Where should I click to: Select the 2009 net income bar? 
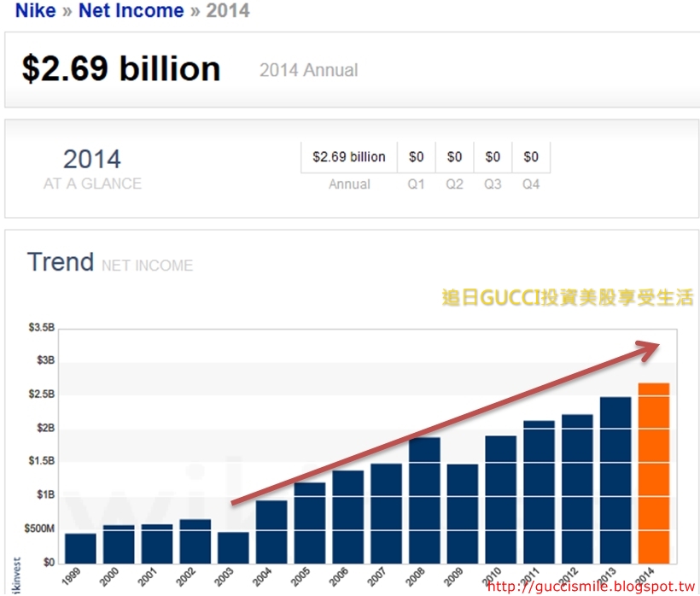[x=463, y=514]
